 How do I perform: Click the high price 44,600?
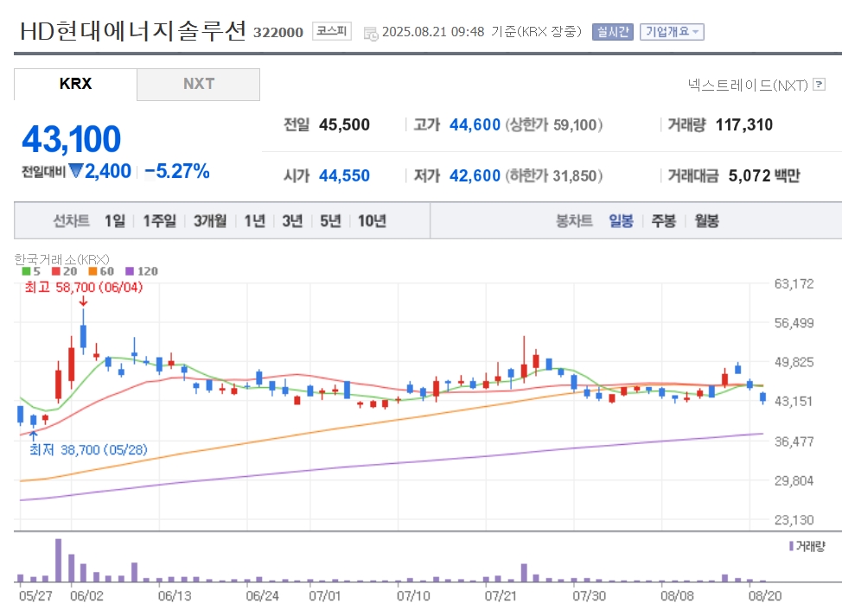[x=475, y=124]
